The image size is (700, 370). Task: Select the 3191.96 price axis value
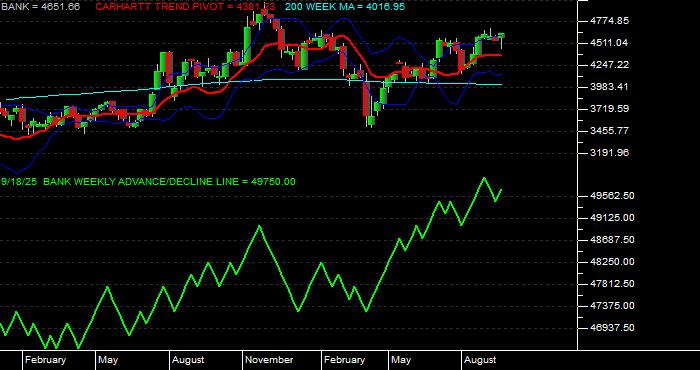[x=608, y=153]
